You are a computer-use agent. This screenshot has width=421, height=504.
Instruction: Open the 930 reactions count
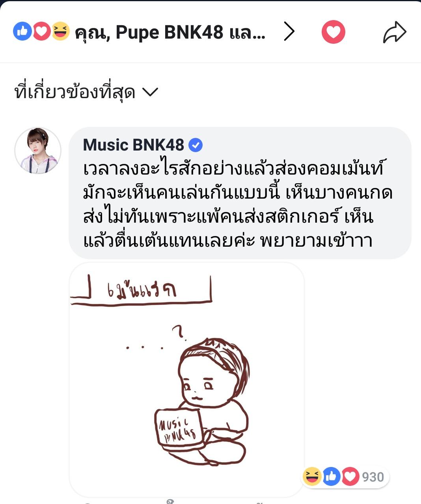pyautogui.click(x=373, y=477)
